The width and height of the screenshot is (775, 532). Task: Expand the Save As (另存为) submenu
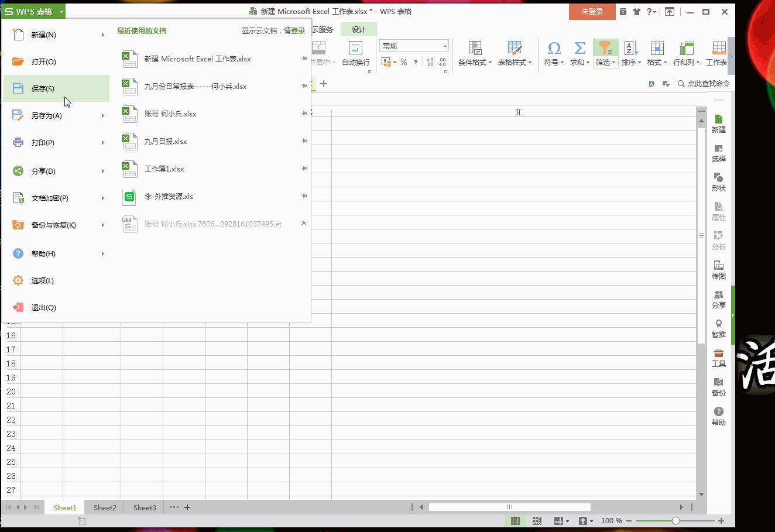[102, 116]
